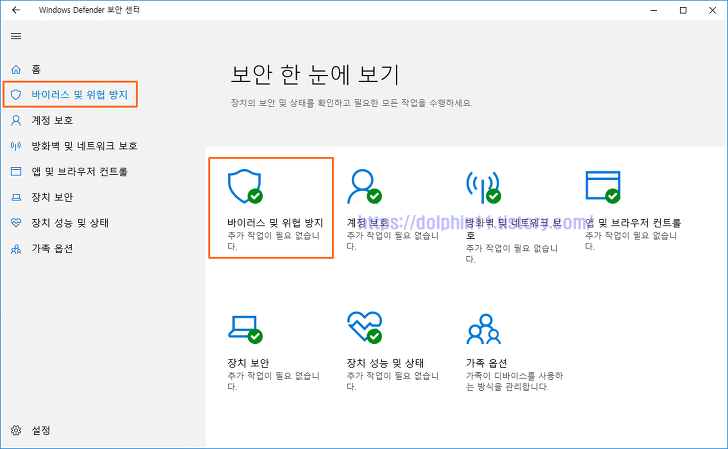Click the heart icon for 장치 성능 및 상태 in sidebar

[x=16, y=223]
